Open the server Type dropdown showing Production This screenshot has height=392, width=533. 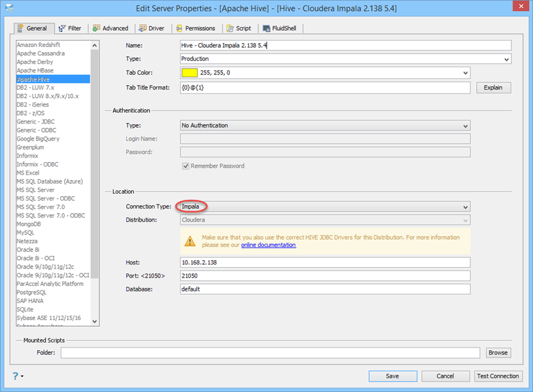(346, 59)
